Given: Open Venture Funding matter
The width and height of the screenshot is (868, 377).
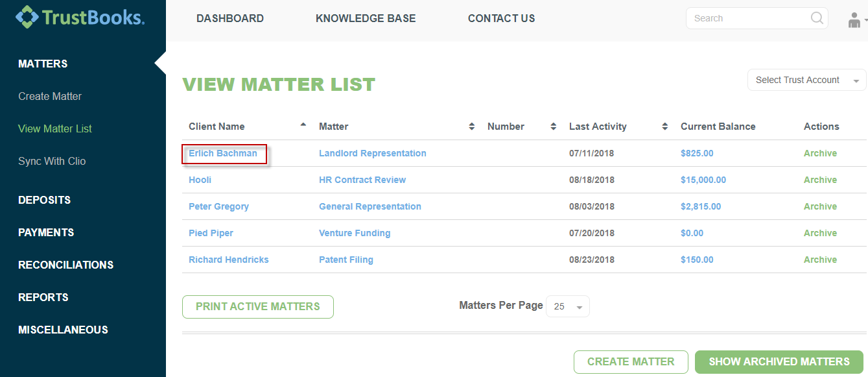Looking at the screenshot, I should click(x=355, y=233).
